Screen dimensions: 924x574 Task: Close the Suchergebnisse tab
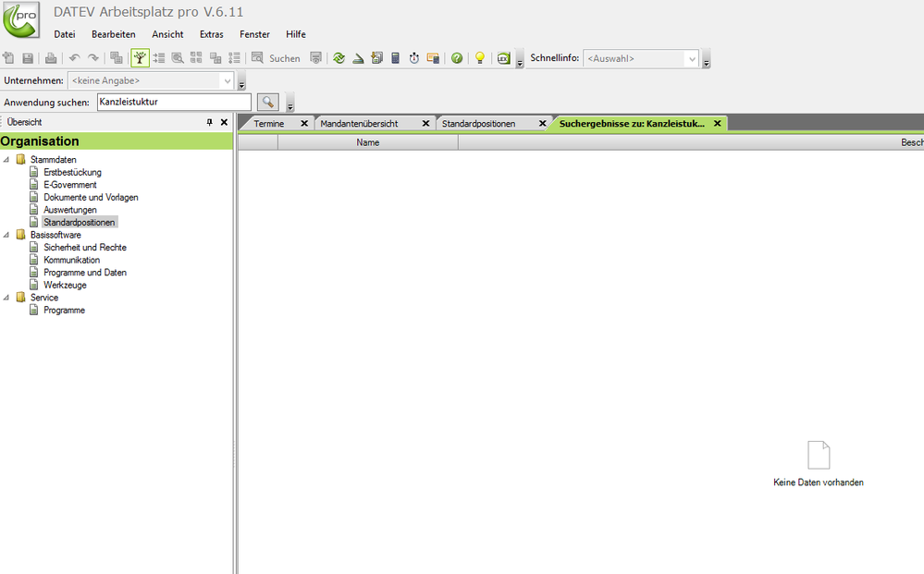click(x=717, y=124)
